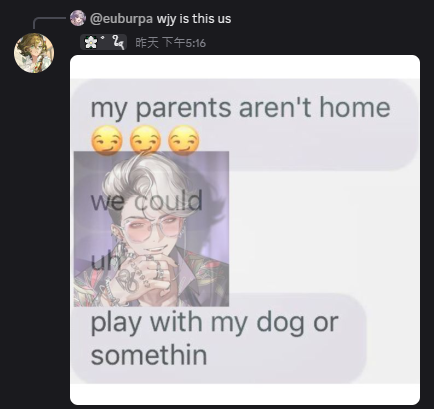Click the middle smirking emoji

pos(145,140)
